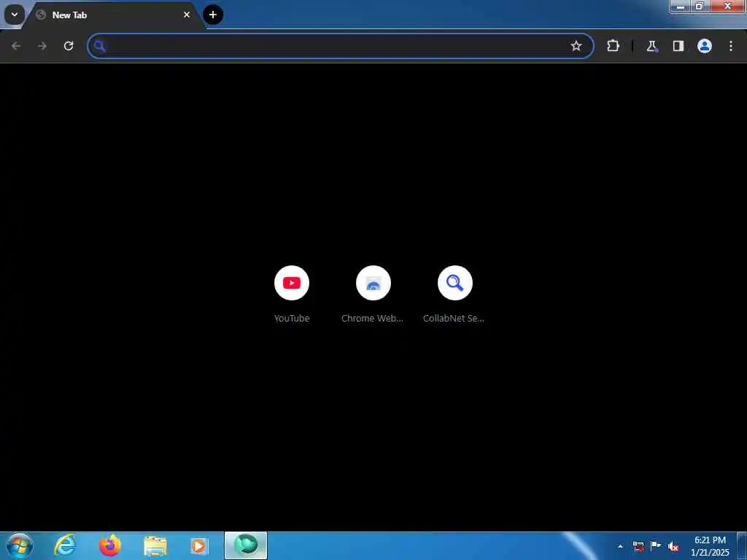This screenshot has width=747, height=560.
Task: Toggle the side panel
Action: pyautogui.click(x=678, y=46)
